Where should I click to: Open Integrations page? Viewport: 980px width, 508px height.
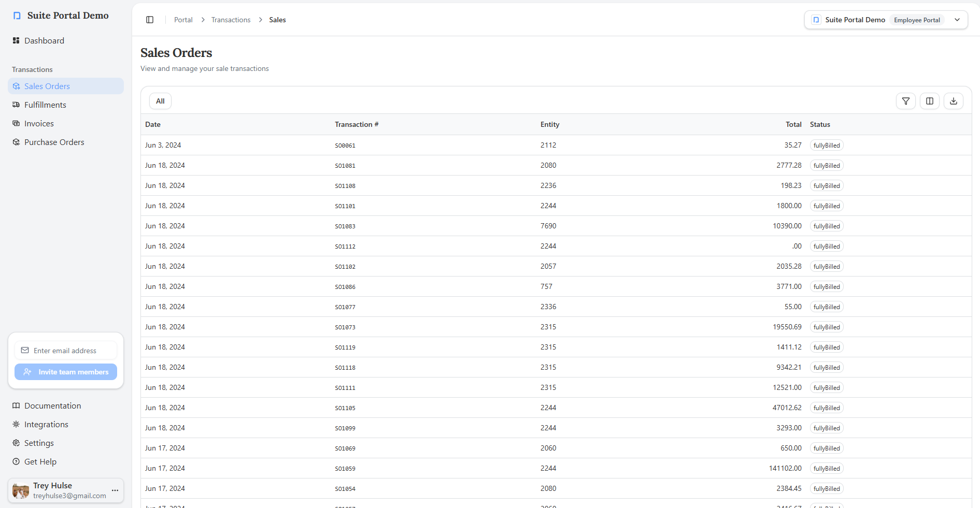(46, 424)
